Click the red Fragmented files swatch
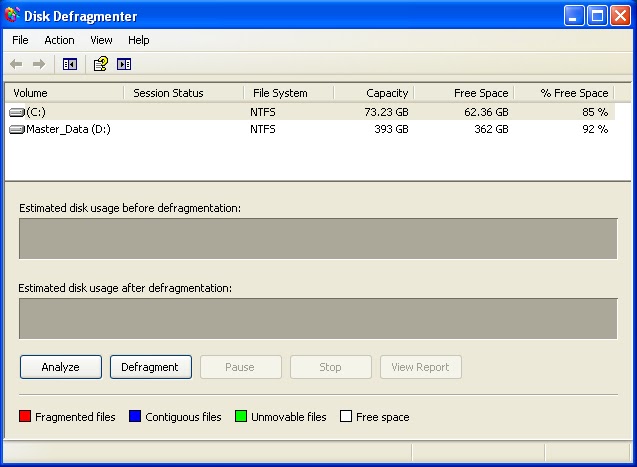Image resolution: width=637 pixels, height=467 pixels. coord(25,416)
